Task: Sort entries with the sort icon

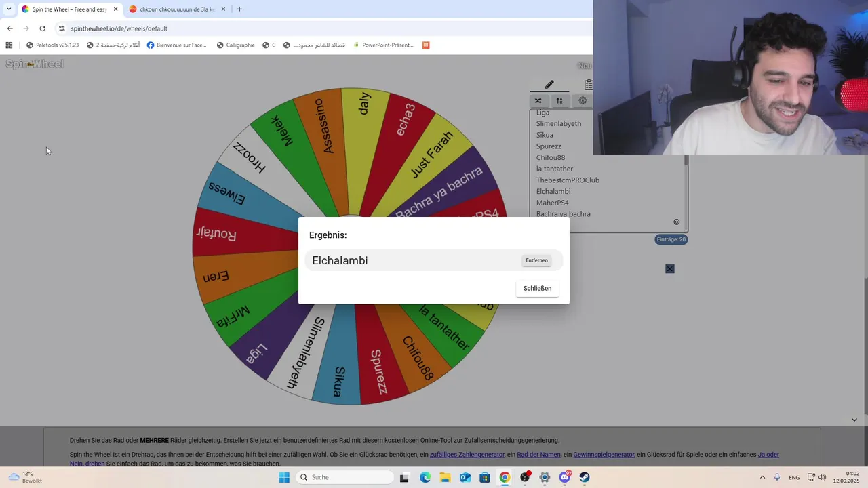Action: click(x=559, y=101)
